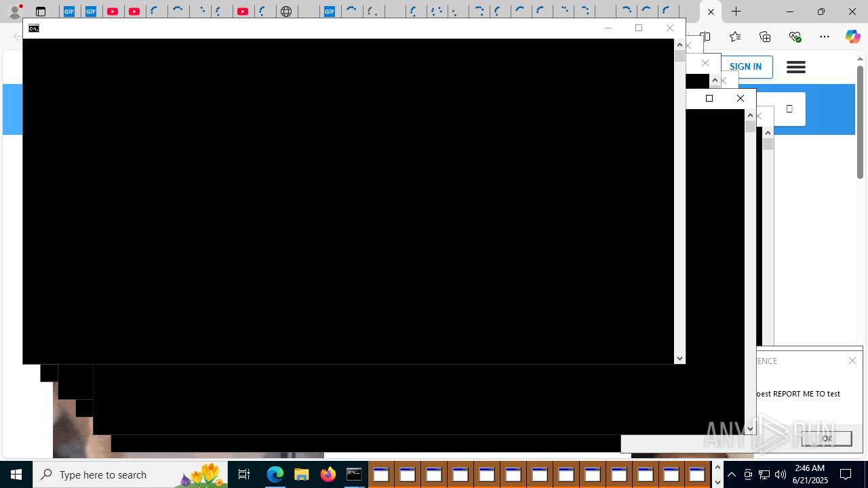Image resolution: width=868 pixels, height=488 pixels.
Task: Open the Windows Start menu
Action: point(16,474)
